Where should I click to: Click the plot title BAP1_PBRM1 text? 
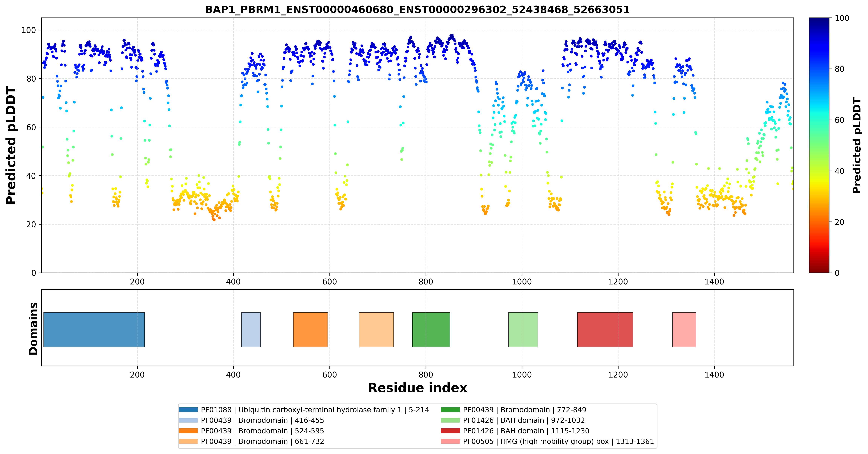pos(418,9)
